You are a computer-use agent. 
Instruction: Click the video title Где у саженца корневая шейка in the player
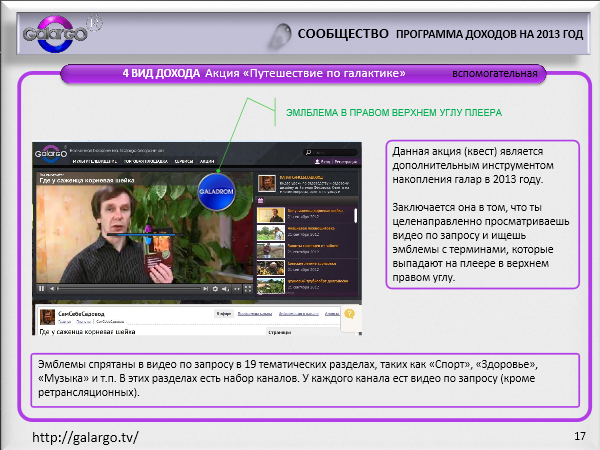tap(87, 180)
